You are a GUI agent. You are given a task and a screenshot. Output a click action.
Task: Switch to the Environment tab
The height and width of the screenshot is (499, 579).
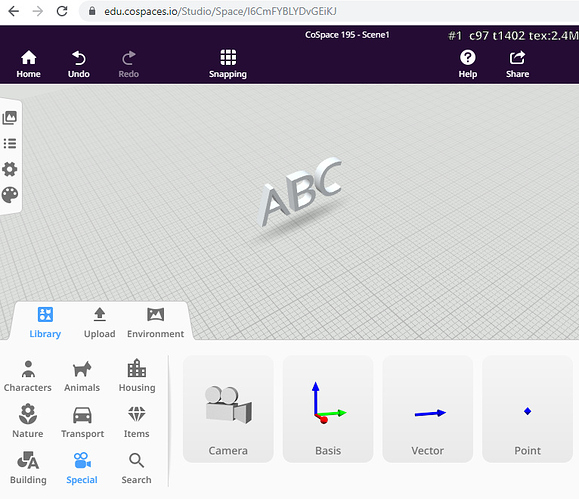click(155, 323)
